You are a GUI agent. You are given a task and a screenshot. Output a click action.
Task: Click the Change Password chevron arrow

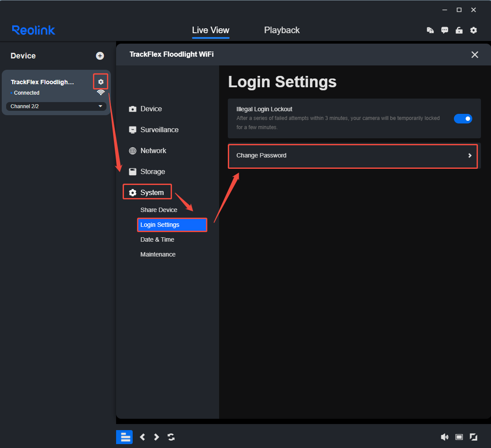[x=470, y=156]
